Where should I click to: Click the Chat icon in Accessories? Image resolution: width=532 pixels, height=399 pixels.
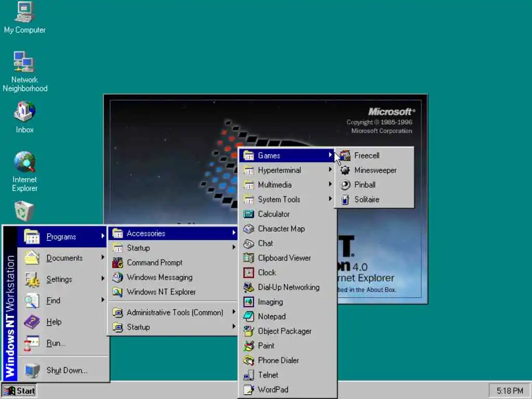[x=249, y=243]
